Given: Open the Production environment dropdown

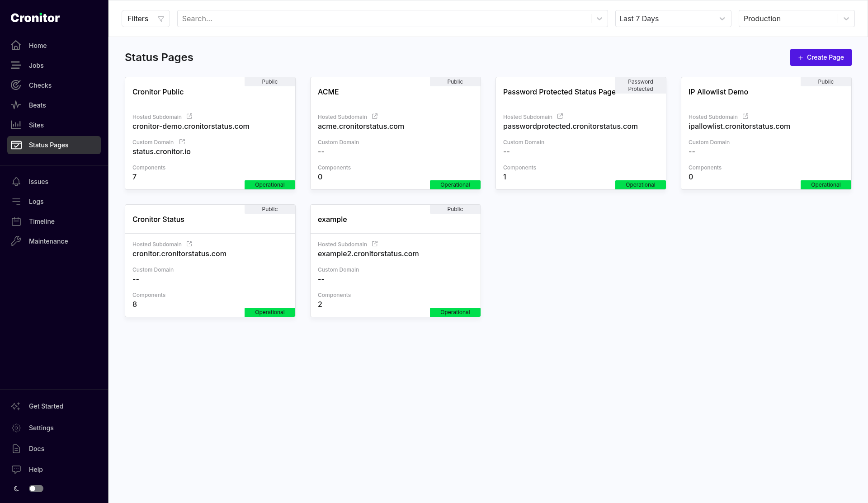Looking at the screenshot, I should click(797, 19).
